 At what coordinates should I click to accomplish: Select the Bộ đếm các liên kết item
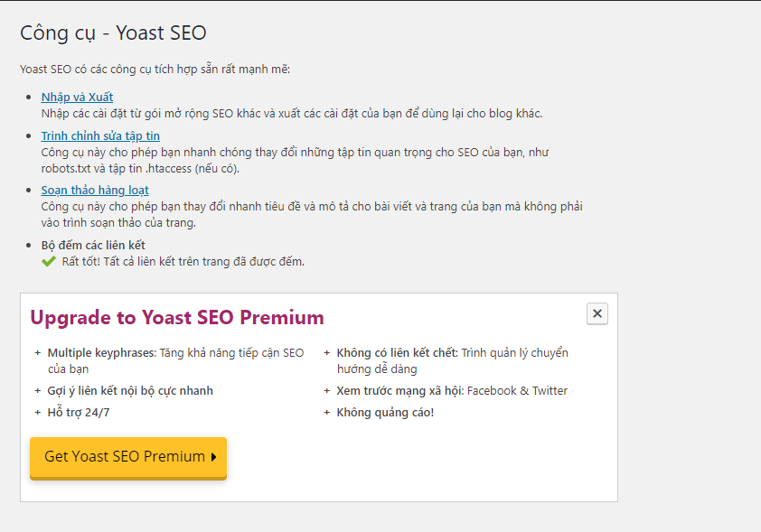click(93, 246)
